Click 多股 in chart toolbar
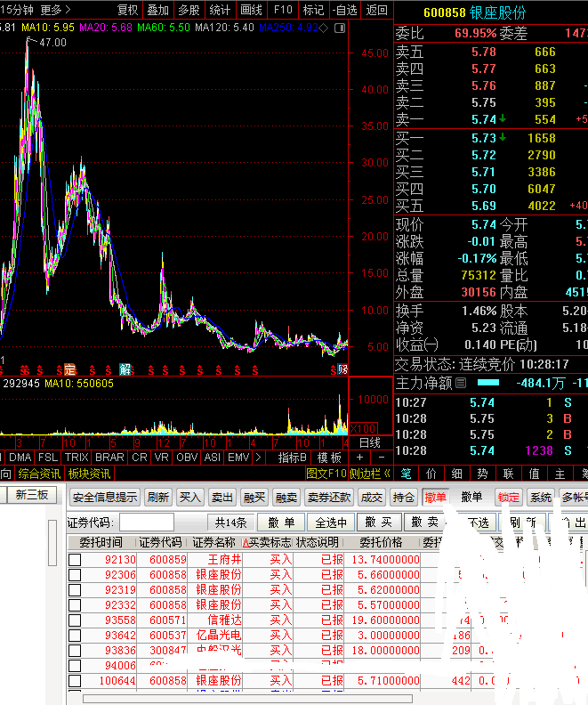 (x=189, y=10)
